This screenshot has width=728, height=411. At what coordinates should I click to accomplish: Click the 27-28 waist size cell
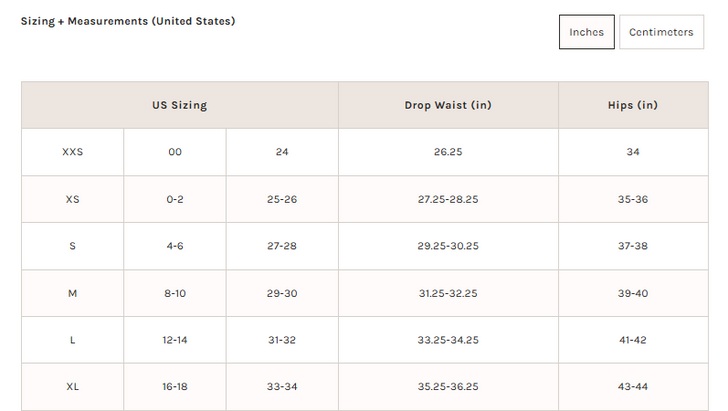(x=282, y=246)
